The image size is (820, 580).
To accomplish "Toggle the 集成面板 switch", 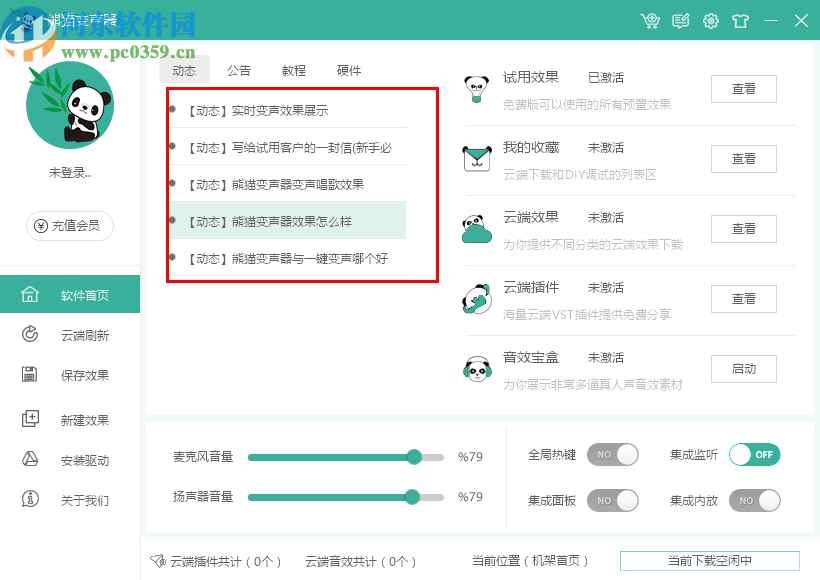I will click(612, 500).
